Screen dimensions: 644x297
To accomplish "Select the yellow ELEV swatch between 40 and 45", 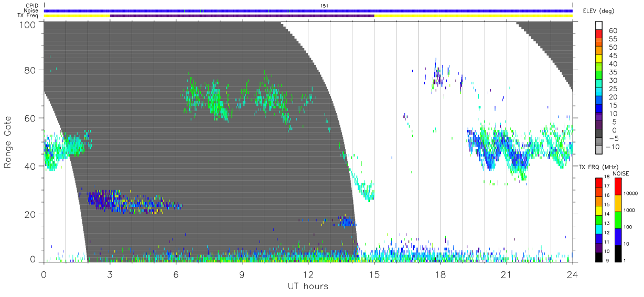I will pyautogui.click(x=600, y=59).
